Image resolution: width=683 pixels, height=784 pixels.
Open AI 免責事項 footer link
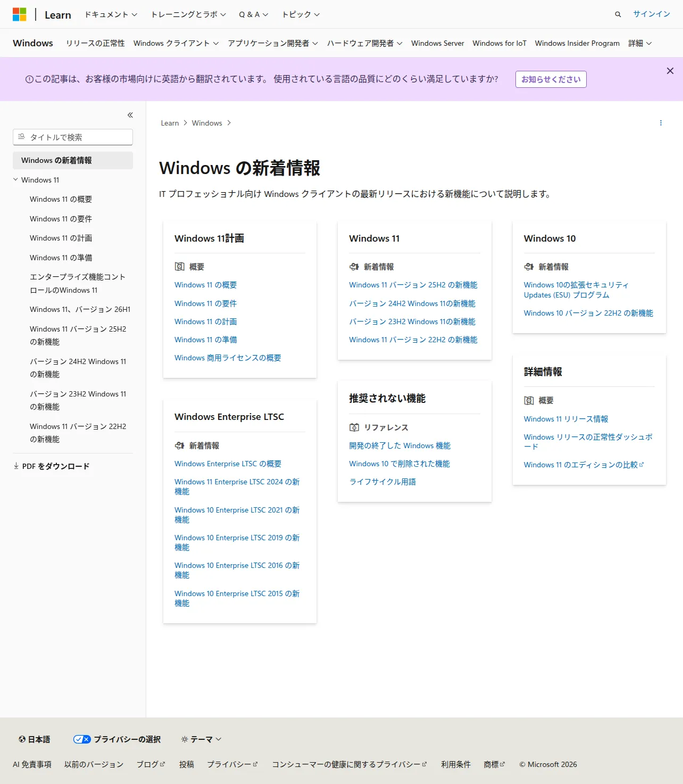pyautogui.click(x=32, y=764)
